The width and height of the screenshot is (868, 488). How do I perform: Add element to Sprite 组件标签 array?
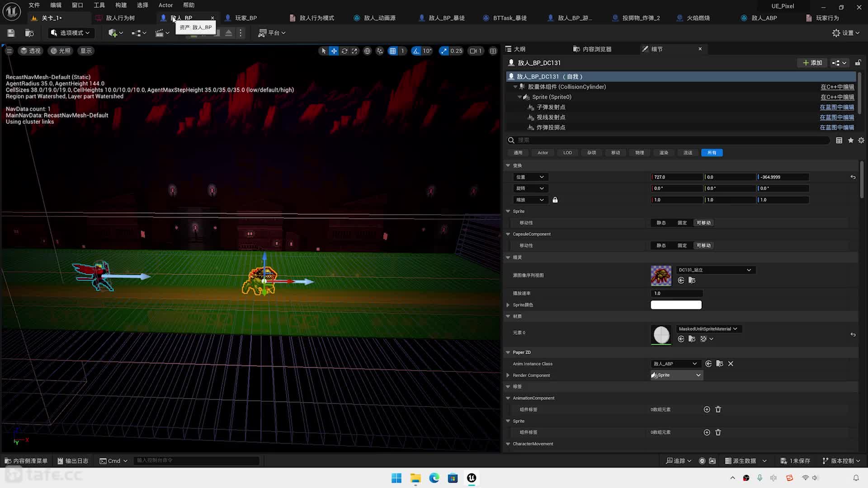point(707,432)
